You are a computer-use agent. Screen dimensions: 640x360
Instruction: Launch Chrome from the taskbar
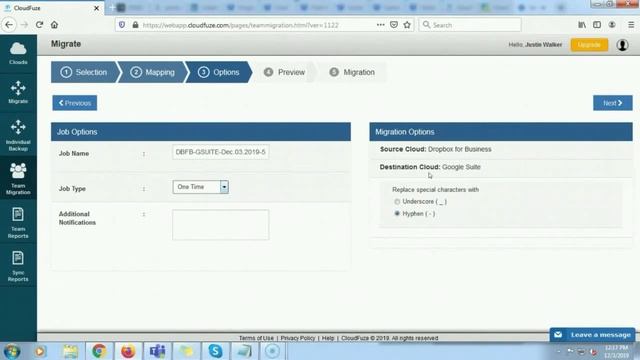99,351
